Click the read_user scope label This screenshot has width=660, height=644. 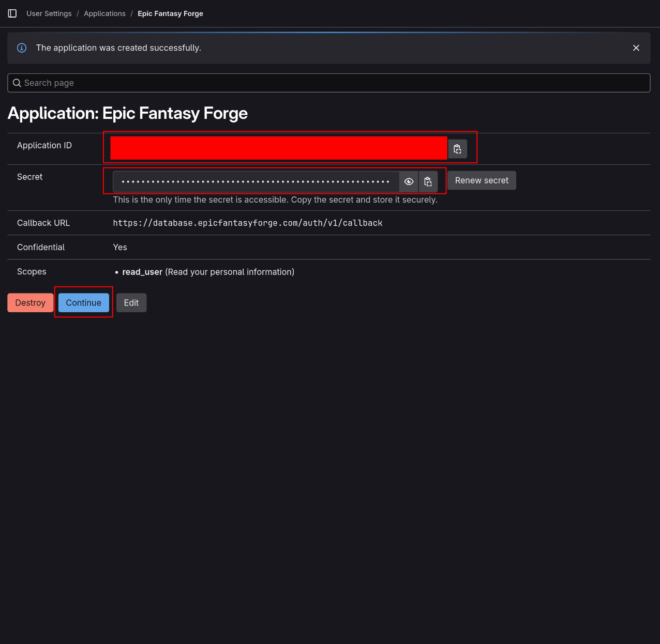coord(142,271)
